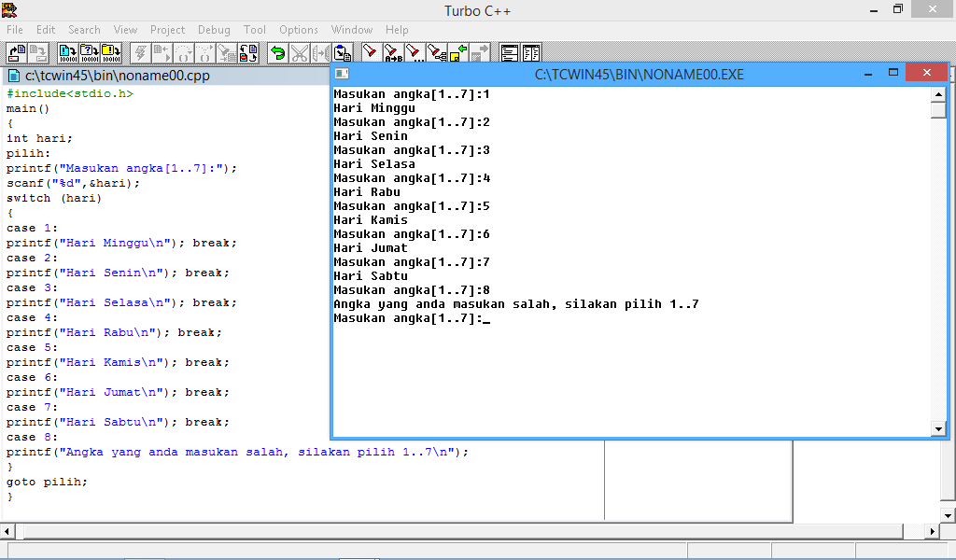
Task: Click the green Undo arrow icon
Action: [277, 53]
